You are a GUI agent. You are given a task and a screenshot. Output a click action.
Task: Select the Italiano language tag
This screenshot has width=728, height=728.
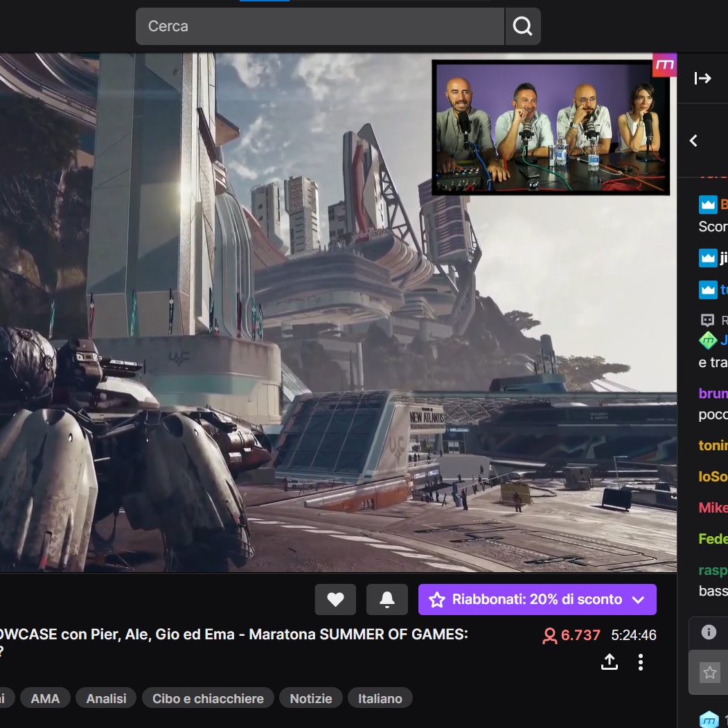[x=380, y=698]
